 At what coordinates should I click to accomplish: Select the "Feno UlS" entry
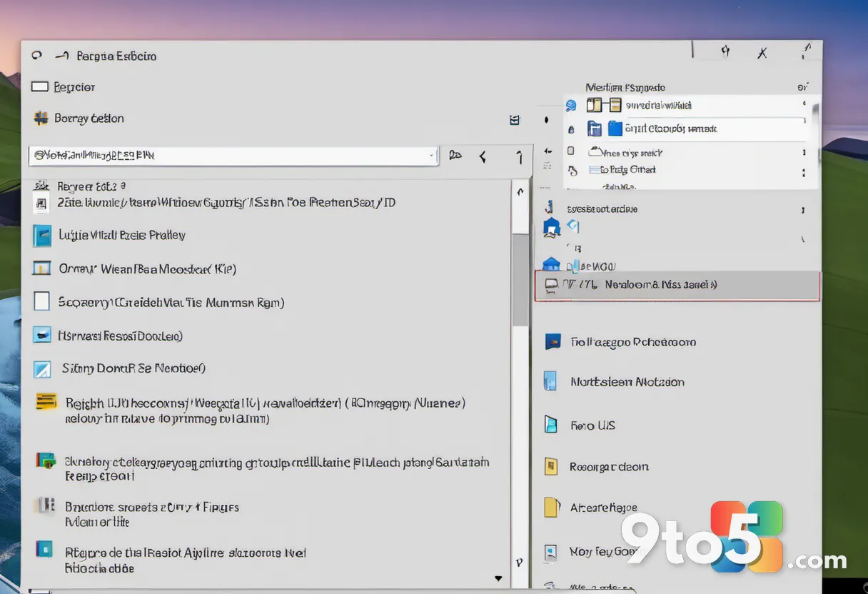coord(592,426)
